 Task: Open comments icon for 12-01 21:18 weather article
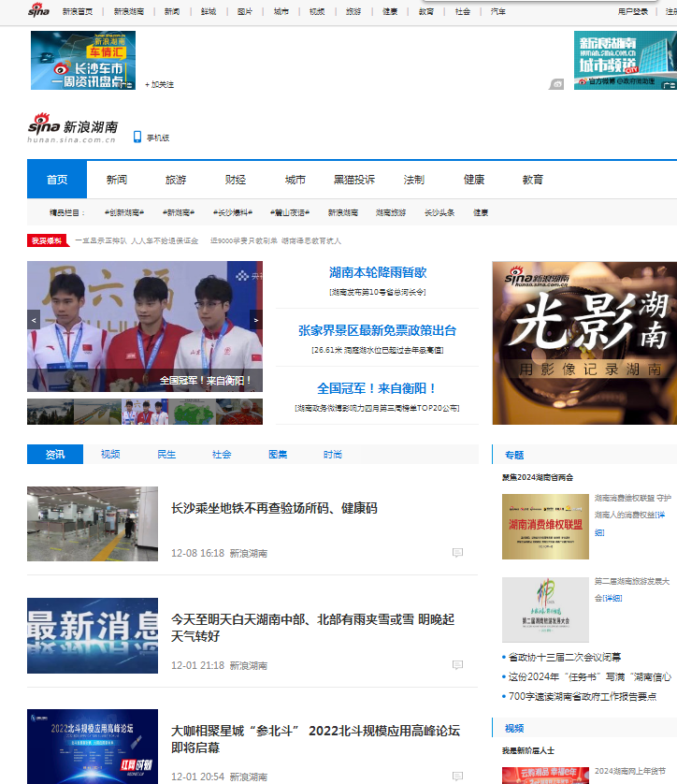pos(457,664)
